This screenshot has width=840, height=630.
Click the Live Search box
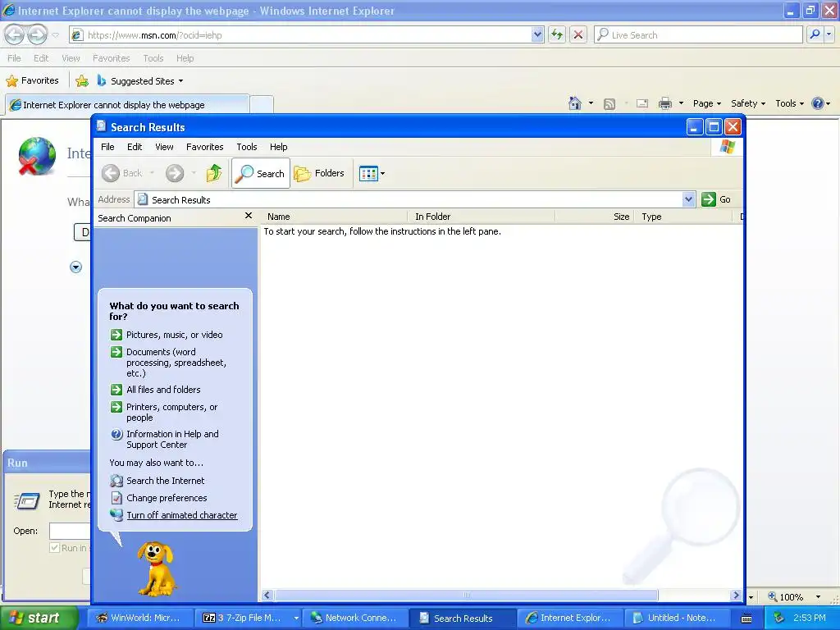[699, 34]
